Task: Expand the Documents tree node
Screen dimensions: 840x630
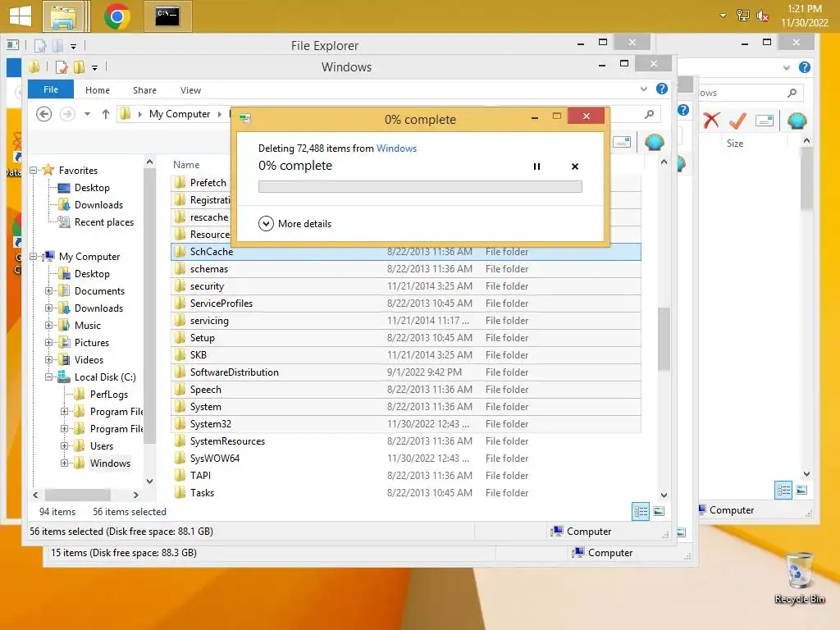Action: pyautogui.click(x=48, y=291)
